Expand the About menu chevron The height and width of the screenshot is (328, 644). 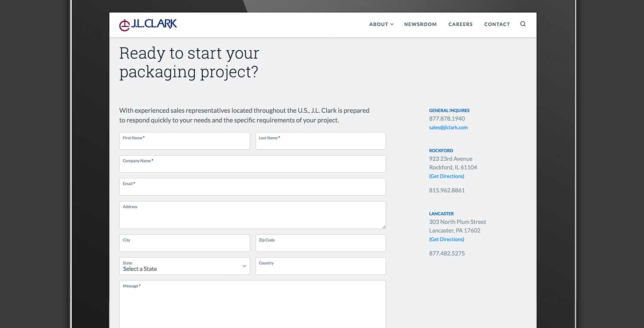(x=392, y=24)
